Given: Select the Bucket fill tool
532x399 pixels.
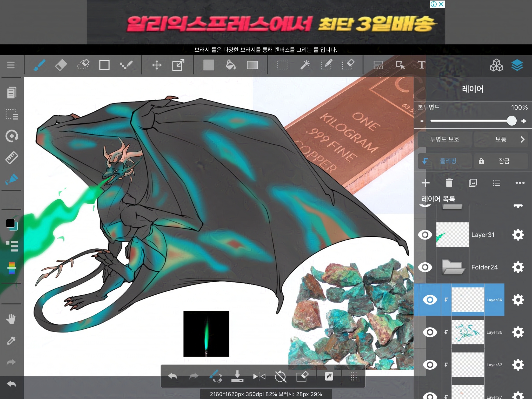Looking at the screenshot, I should (230, 65).
